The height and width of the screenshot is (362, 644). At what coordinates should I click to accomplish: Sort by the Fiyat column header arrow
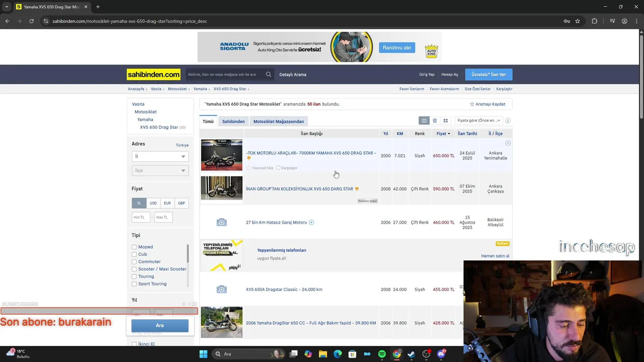(x=449, y=134)
